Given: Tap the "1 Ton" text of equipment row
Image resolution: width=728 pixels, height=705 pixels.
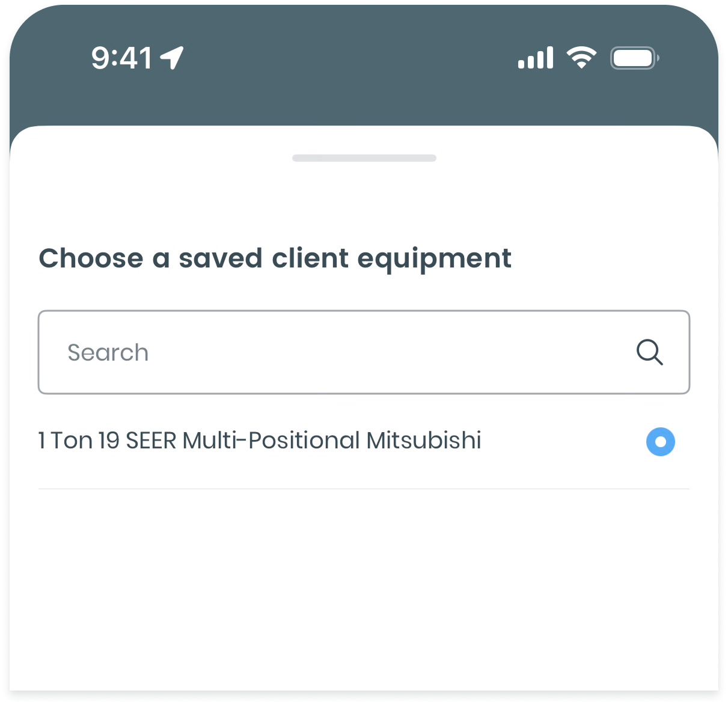Looking at the screenshot, I should pos(65,441).
